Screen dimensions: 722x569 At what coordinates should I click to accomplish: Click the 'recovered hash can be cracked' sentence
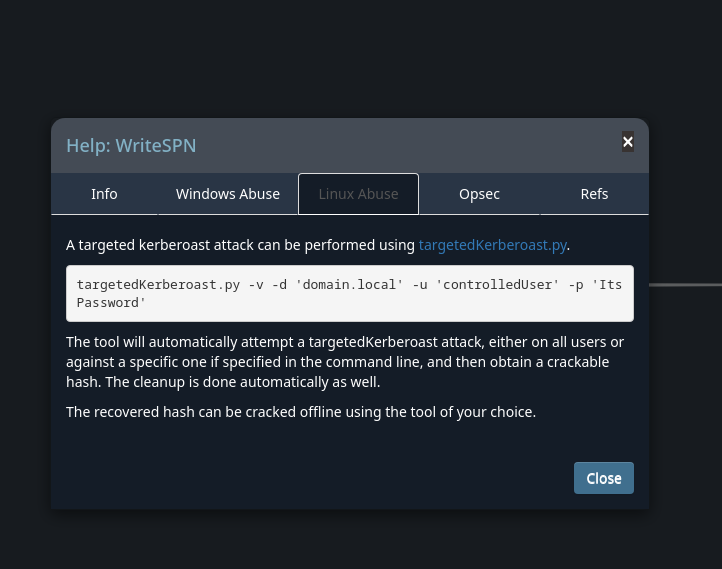300,412
